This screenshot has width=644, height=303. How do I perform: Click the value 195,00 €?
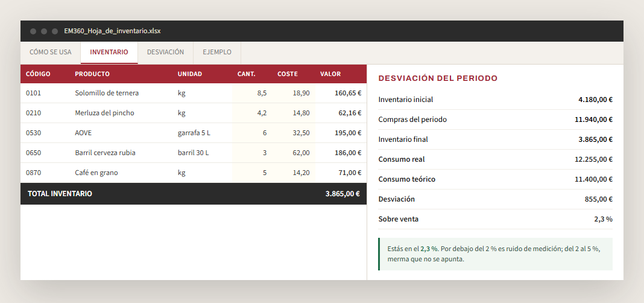348,133
